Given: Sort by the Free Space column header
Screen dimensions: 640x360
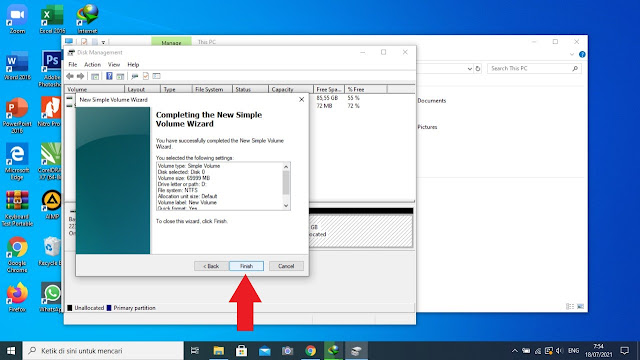Looking at the screenshot, I should click(329, 89).
